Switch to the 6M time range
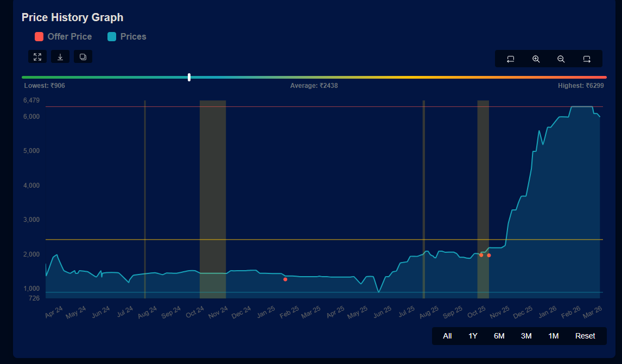Screen dimensions: 622x364 pos(499,336)
